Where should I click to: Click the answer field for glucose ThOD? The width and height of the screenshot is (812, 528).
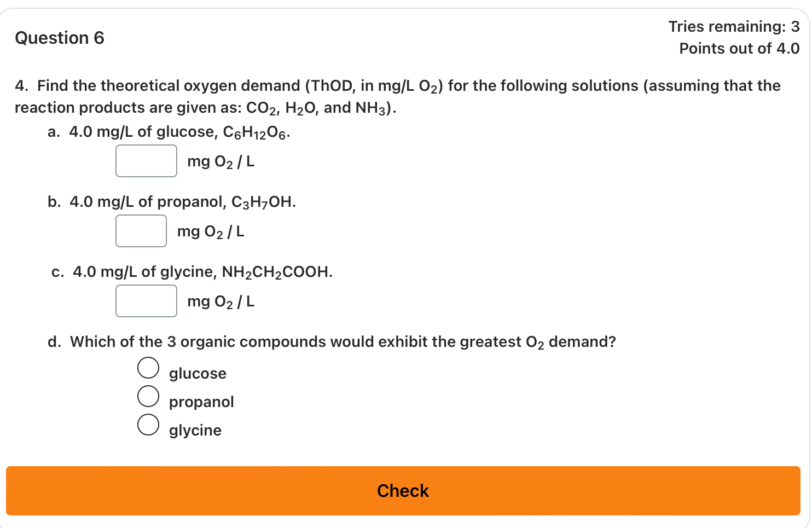[x=146, y=160]
